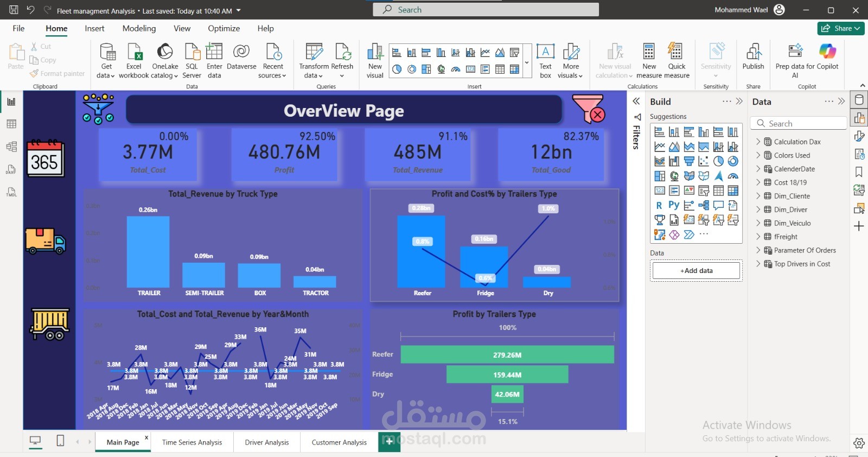Choose the decomposition tree visual

tap(704, 205)
